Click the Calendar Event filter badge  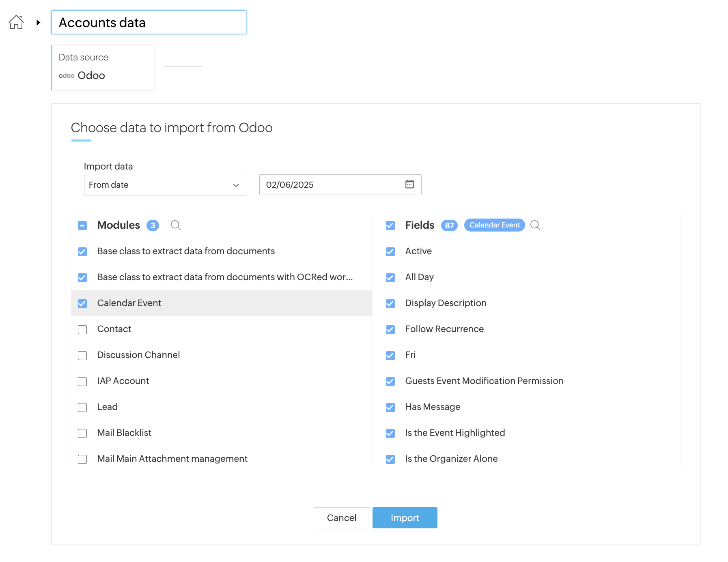pos(494,225)
